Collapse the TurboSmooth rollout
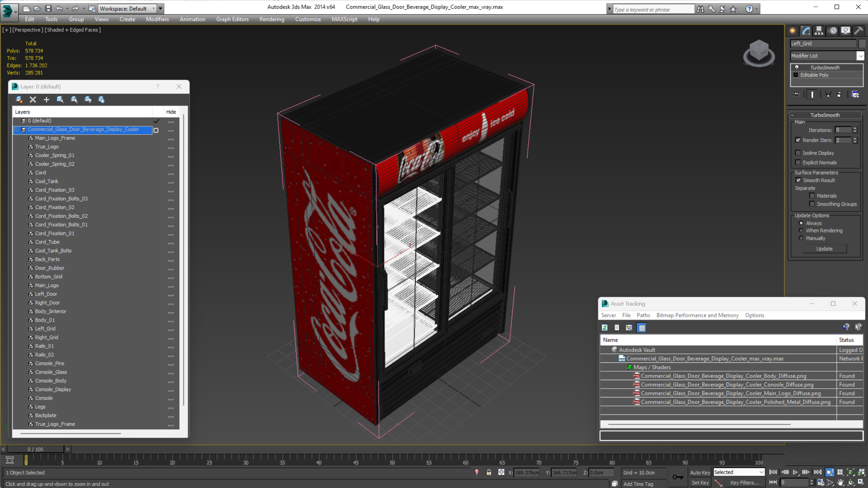868x488 pixels. point(792,115)
